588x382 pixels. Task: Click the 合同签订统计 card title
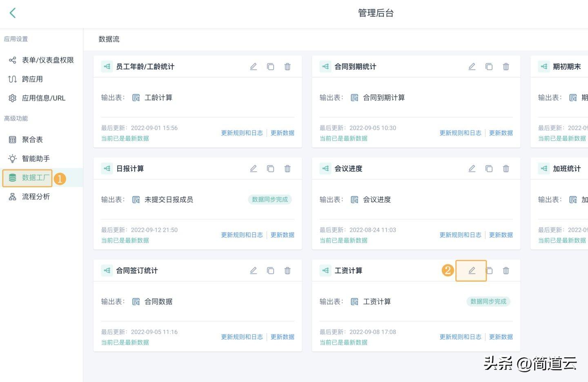click(x=137, y=271)
